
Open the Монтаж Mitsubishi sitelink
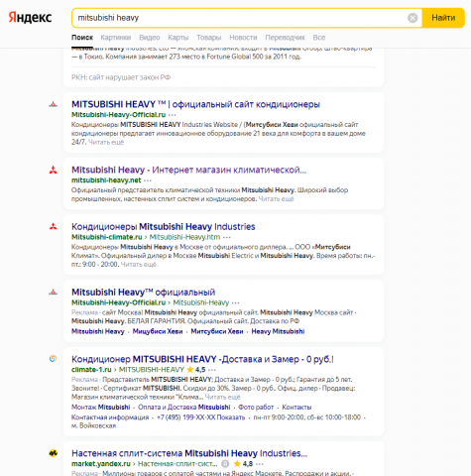click(101, 408)
